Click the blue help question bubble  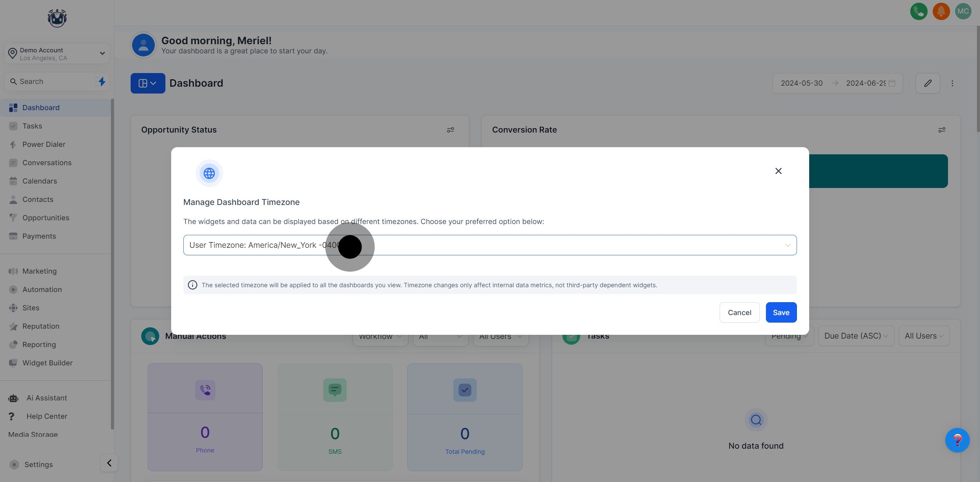pyautogui.click(x=957, y=440)
